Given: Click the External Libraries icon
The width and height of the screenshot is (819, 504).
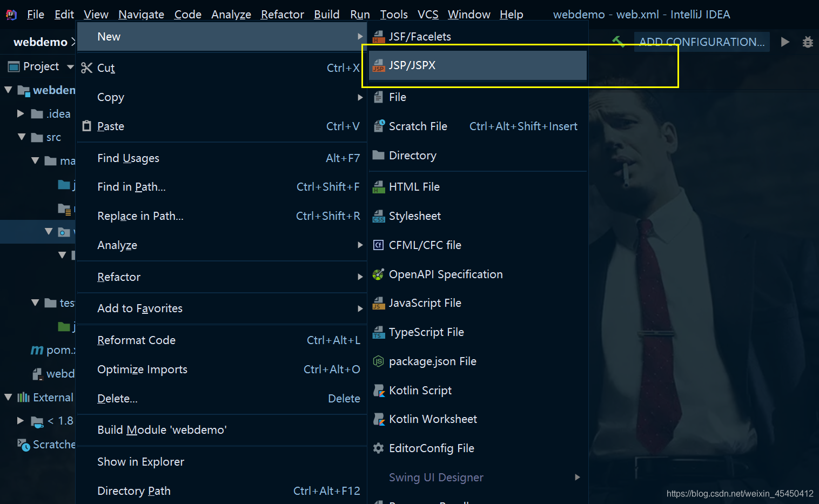Looking at the screenshot, I should [23, 398].
